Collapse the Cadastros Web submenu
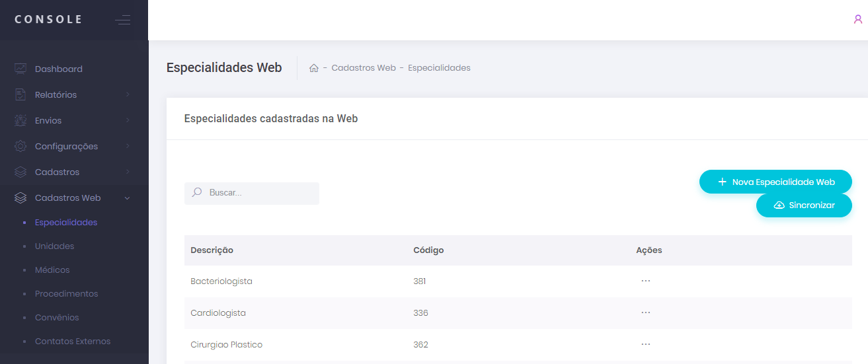Image resolution: width=868 pixels, height=364 pixels. coord(128,198)
